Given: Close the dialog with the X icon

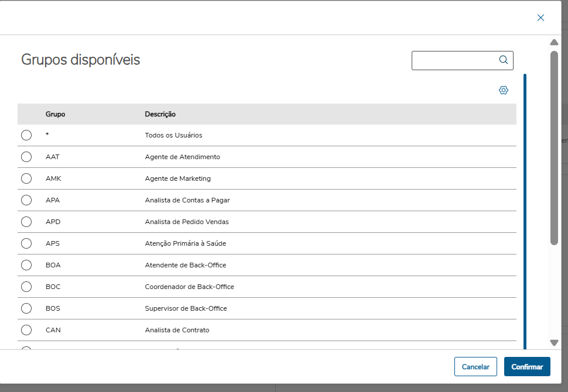Looking at the screenshot, I should click(x=540, y=18).
